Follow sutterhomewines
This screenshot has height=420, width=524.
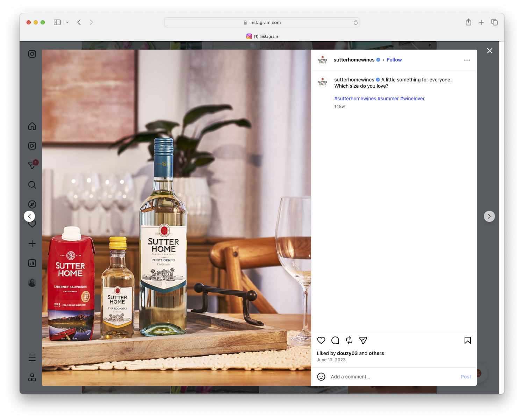point(394,60)
